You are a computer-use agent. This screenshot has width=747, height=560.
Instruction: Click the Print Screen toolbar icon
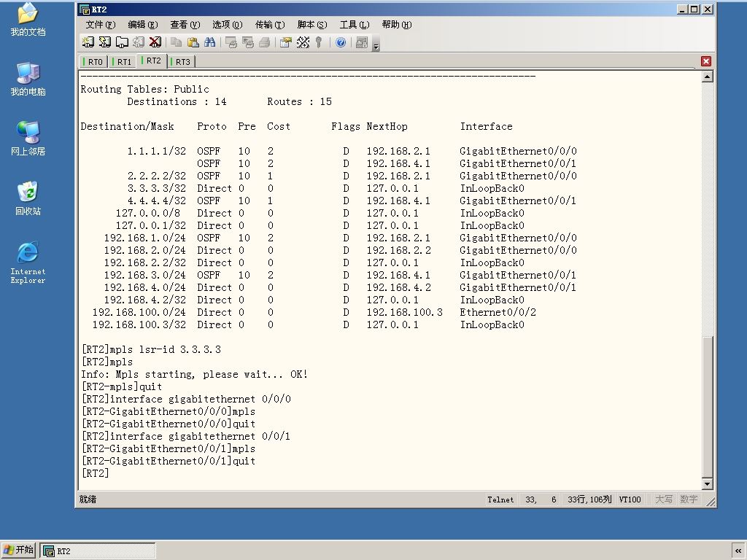(x=231, y=42)
